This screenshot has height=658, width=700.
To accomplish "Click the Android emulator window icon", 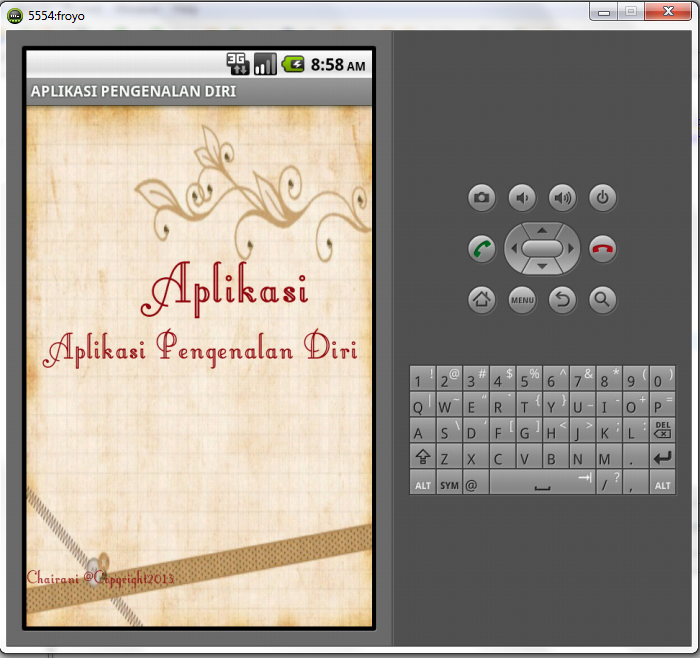I will pos(15,16).
